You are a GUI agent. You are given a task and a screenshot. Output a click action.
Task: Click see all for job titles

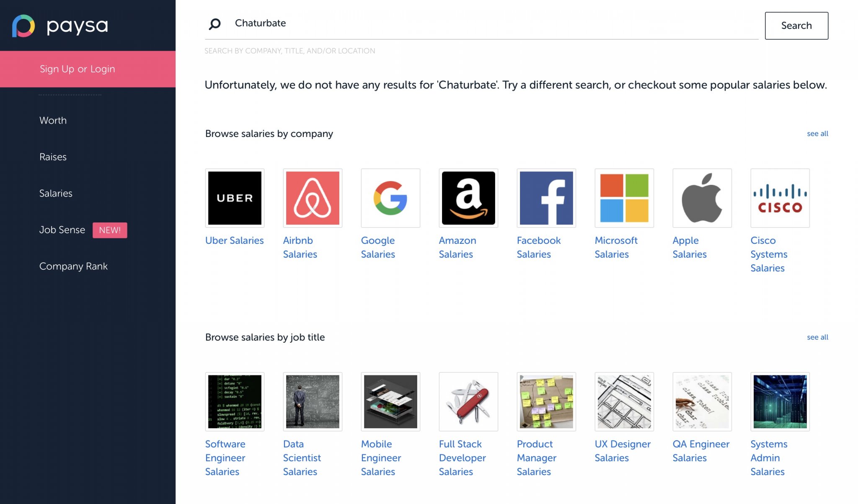(817, 337)
